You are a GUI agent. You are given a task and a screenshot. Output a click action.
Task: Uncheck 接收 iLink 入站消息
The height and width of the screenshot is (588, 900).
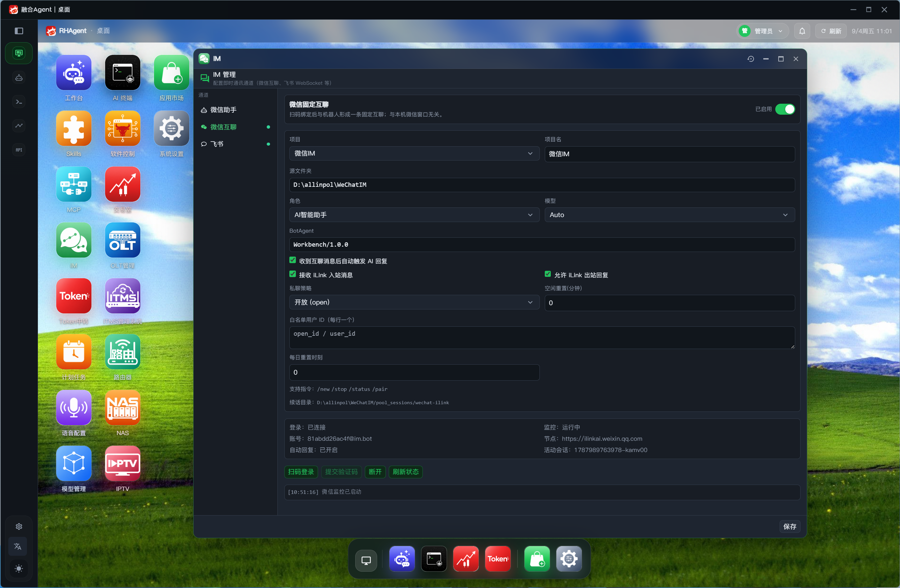point(293,274)
